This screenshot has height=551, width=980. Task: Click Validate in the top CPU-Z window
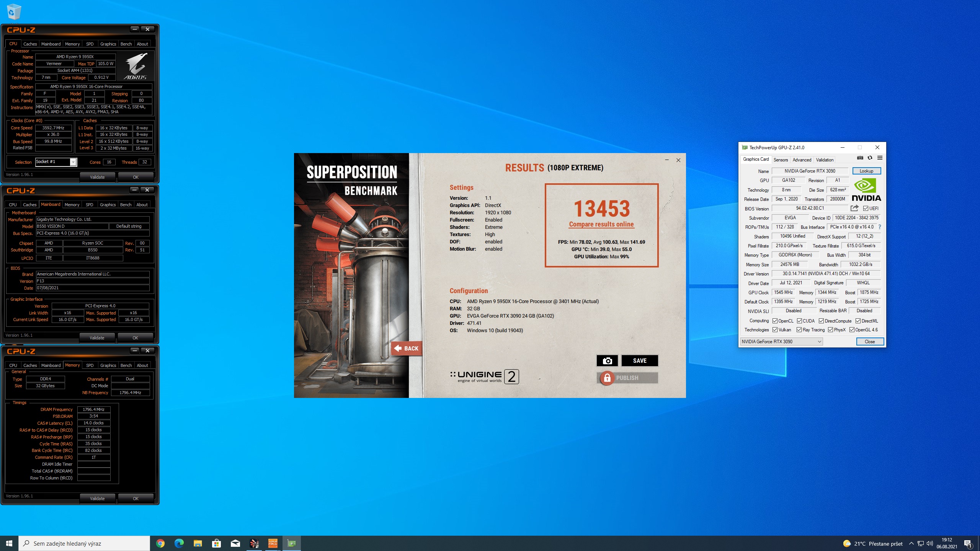[x=97, y=177]
